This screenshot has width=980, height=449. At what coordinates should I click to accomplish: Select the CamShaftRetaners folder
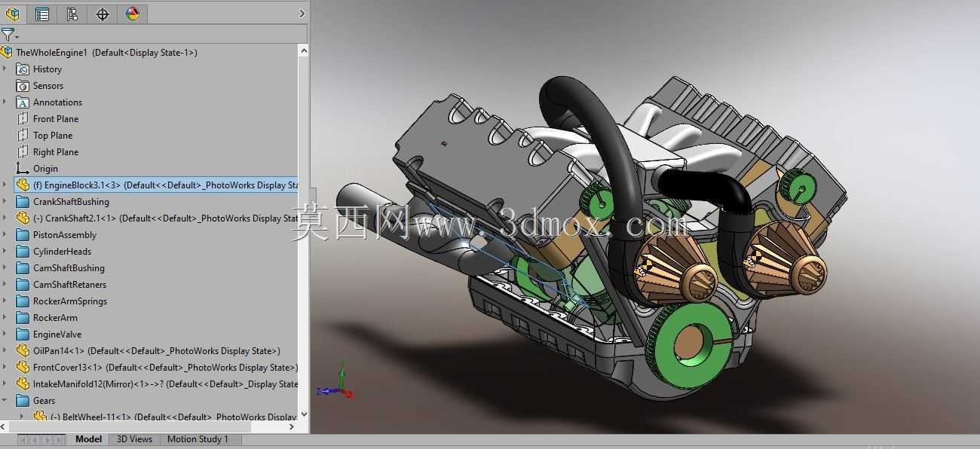(x=69, y=285)
